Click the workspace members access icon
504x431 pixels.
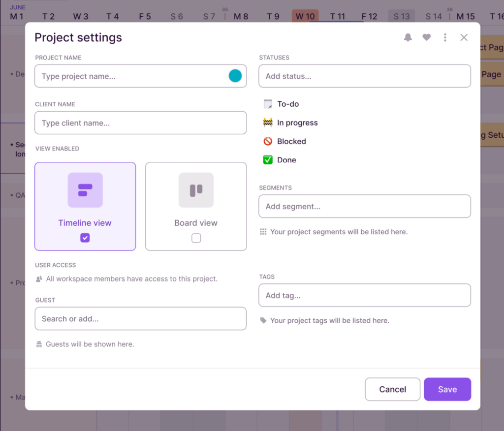click(x=39, y=279)
